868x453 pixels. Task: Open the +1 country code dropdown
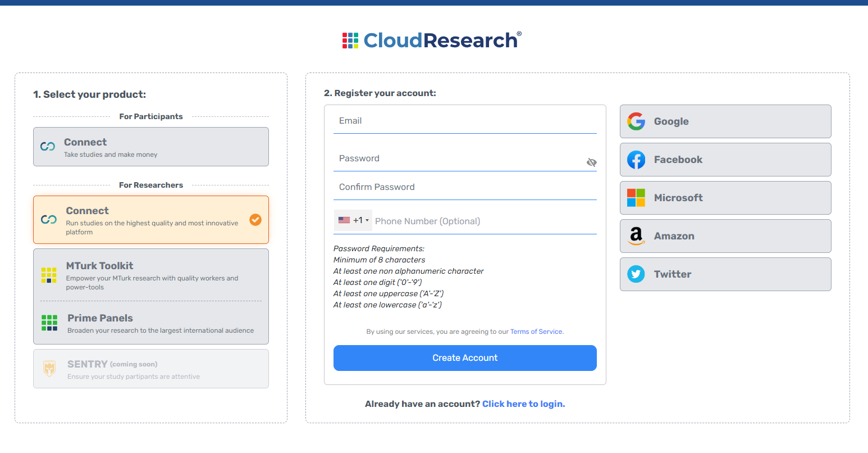tap(353, 220)
